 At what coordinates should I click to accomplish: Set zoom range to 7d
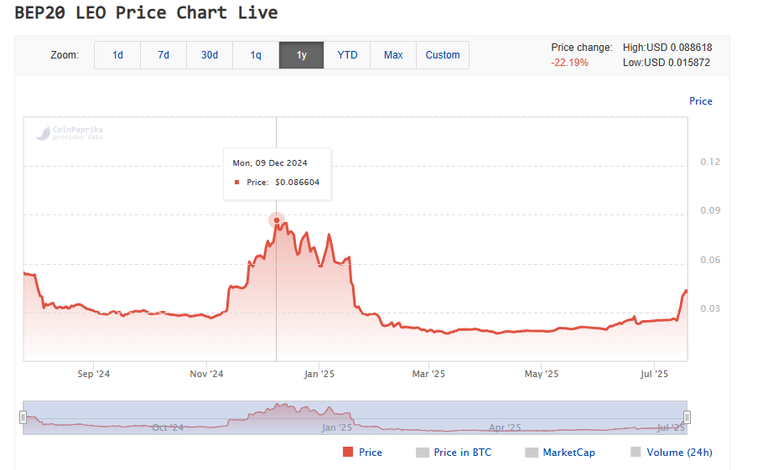point(164,55)
